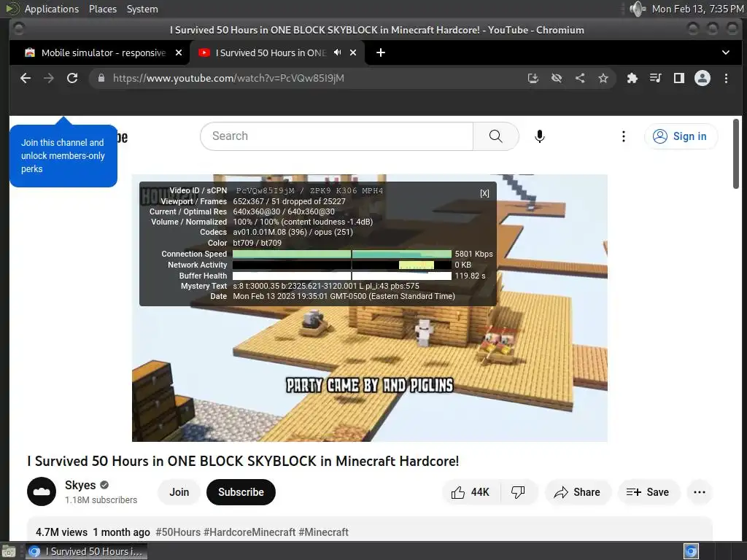
Task: Click the video title text
Action: point(243,461)
